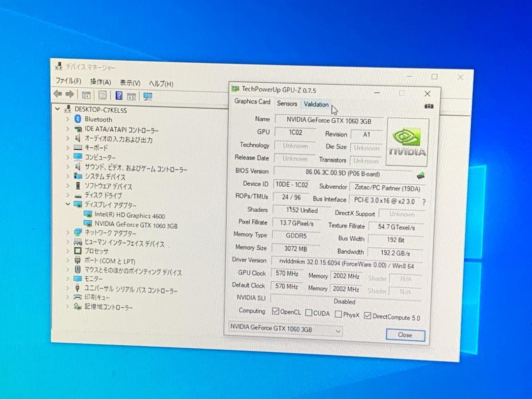The height and width of the screenshot is (399, 532).
Task: Click the Memory Size value 3072 MB
Action: pyautogui.click(x=296, y=249)
